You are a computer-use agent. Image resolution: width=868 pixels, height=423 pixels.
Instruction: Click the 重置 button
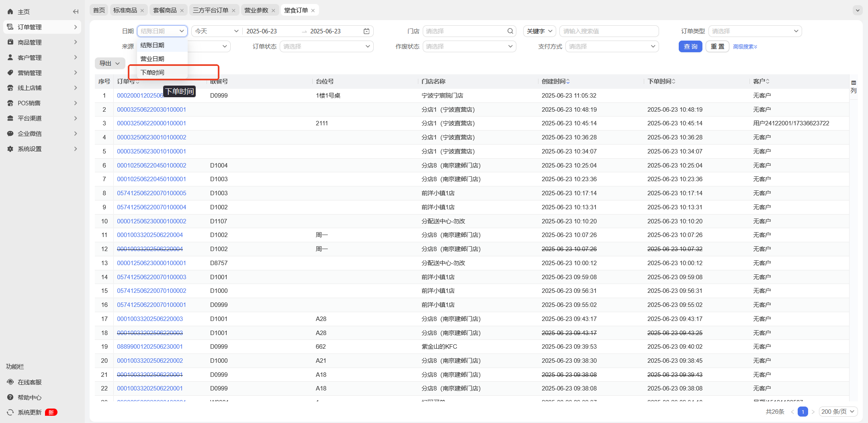pyautogui.click(x=717, y=47)
